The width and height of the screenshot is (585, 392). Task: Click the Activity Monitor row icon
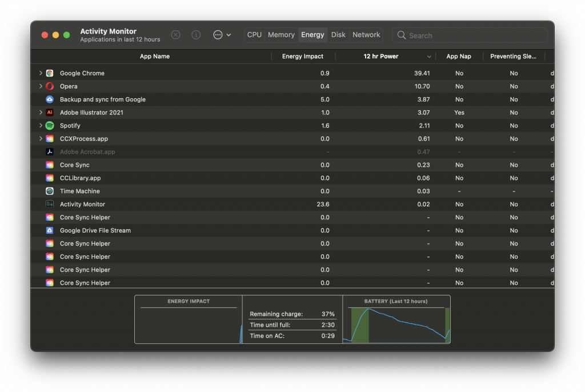point(50,204)
